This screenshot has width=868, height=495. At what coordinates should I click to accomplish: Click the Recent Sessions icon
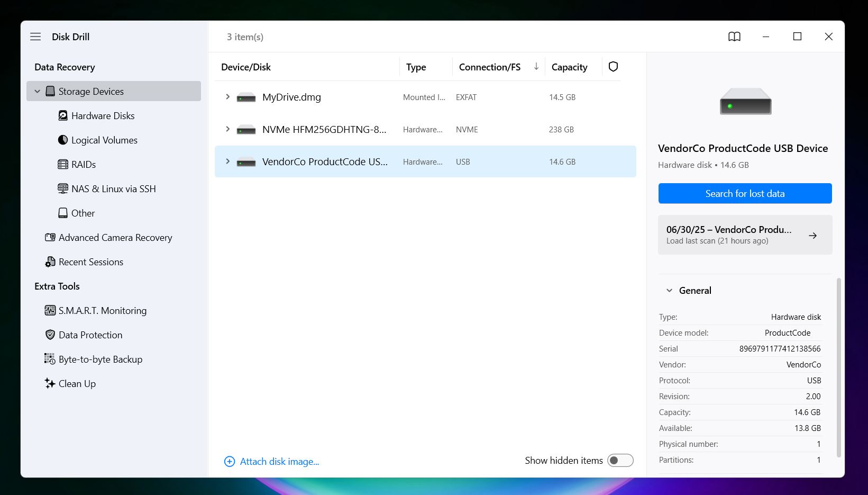tap(50, 262)
